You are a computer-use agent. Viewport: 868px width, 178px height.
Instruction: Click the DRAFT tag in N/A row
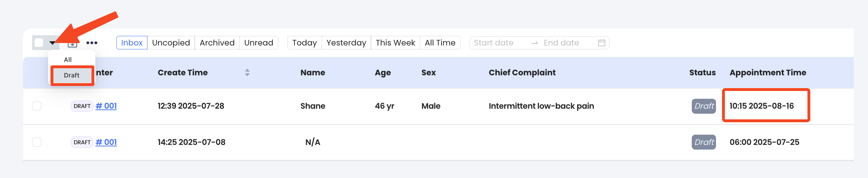82,142
